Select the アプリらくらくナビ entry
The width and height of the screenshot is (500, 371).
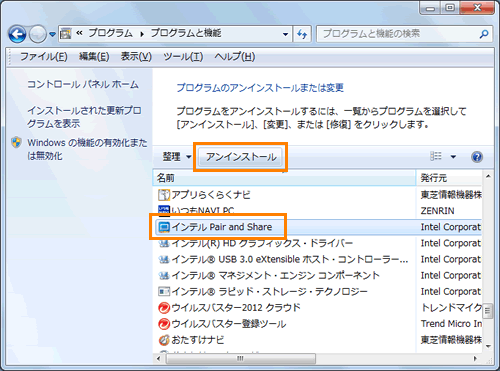(211, 195)
